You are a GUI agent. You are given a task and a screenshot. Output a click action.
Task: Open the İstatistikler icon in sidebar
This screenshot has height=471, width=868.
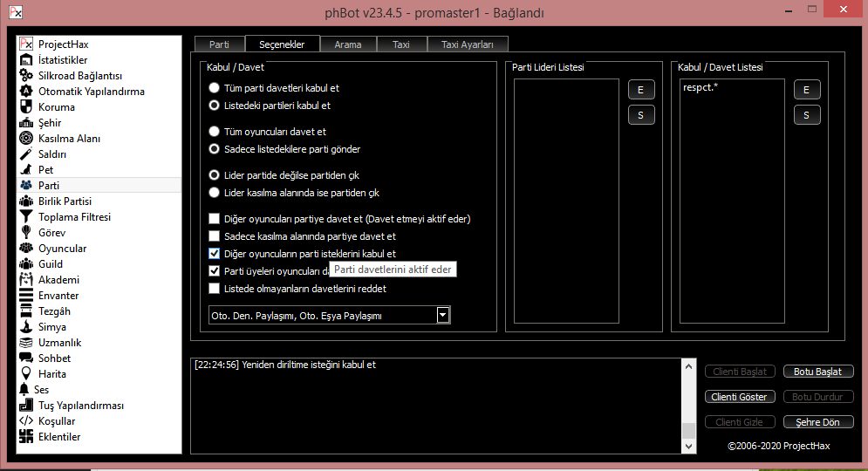(x=26, y=60)
